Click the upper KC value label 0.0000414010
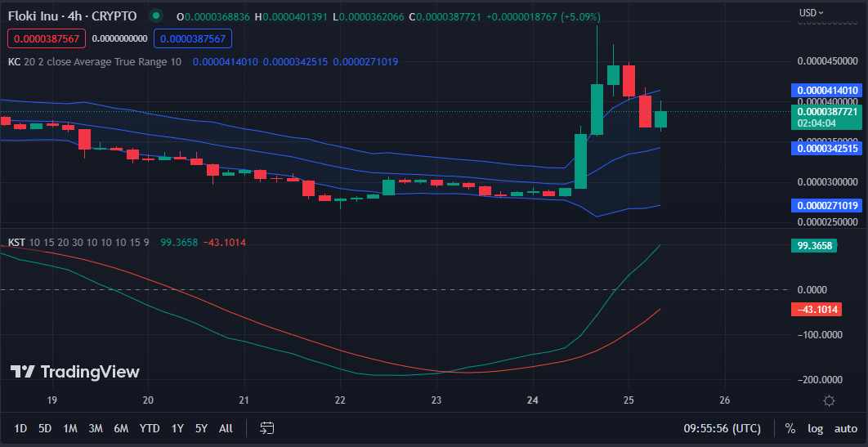The image size is (868, 447). (827, 90)
